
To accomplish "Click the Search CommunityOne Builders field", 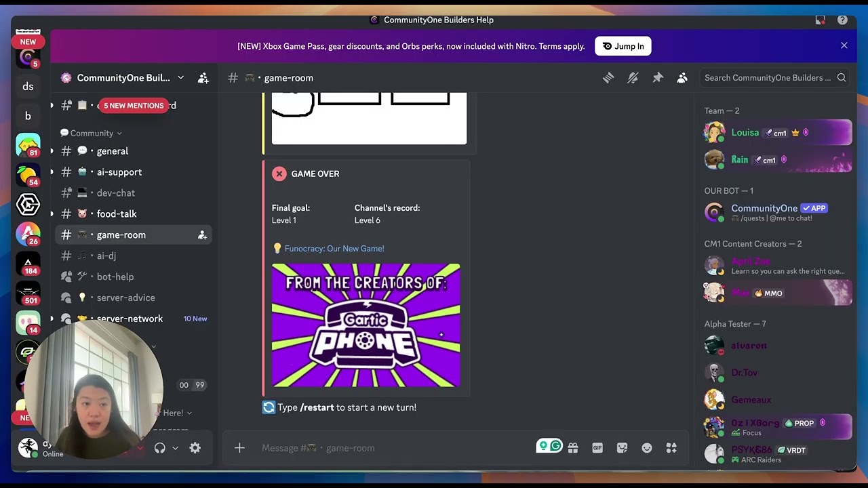I will (x=775, y=78).
